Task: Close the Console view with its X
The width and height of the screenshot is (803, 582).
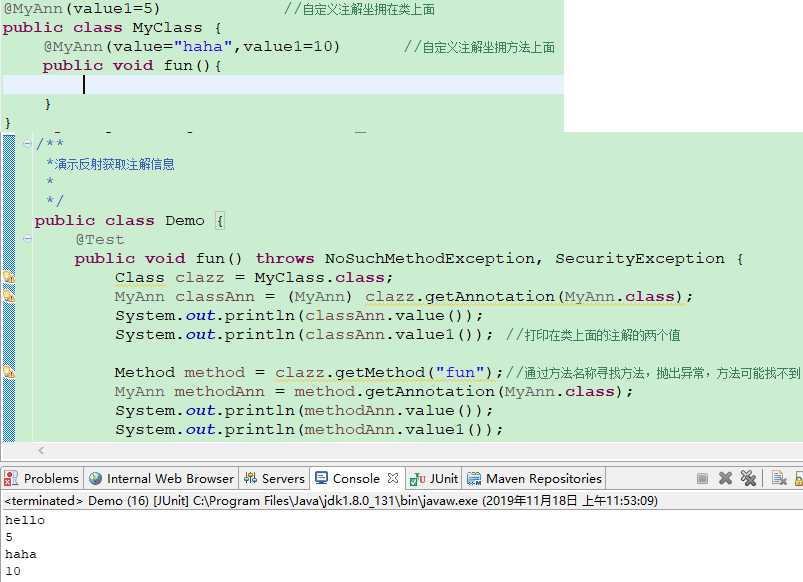Action: [x=393, y=478]
